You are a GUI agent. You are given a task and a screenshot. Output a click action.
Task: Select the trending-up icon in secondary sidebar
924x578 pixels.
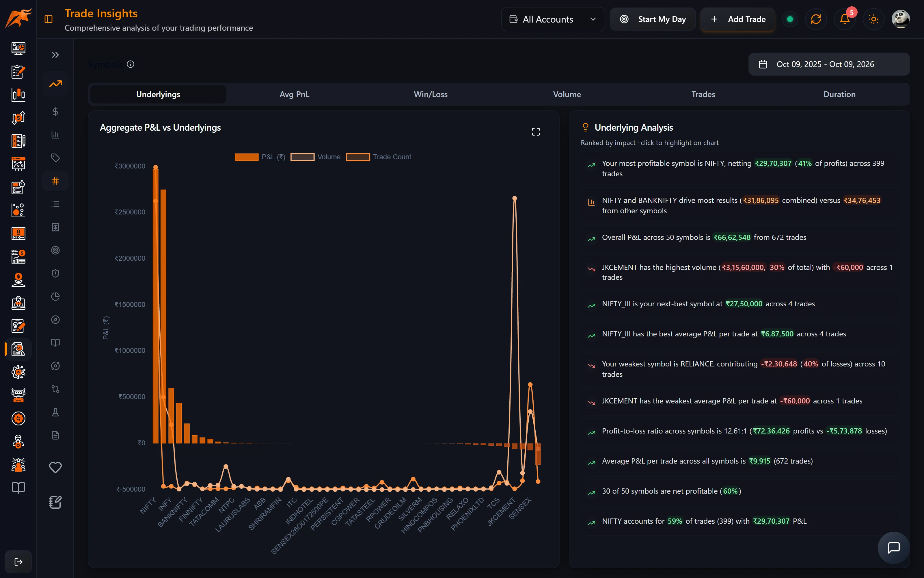tap(55, 84)
